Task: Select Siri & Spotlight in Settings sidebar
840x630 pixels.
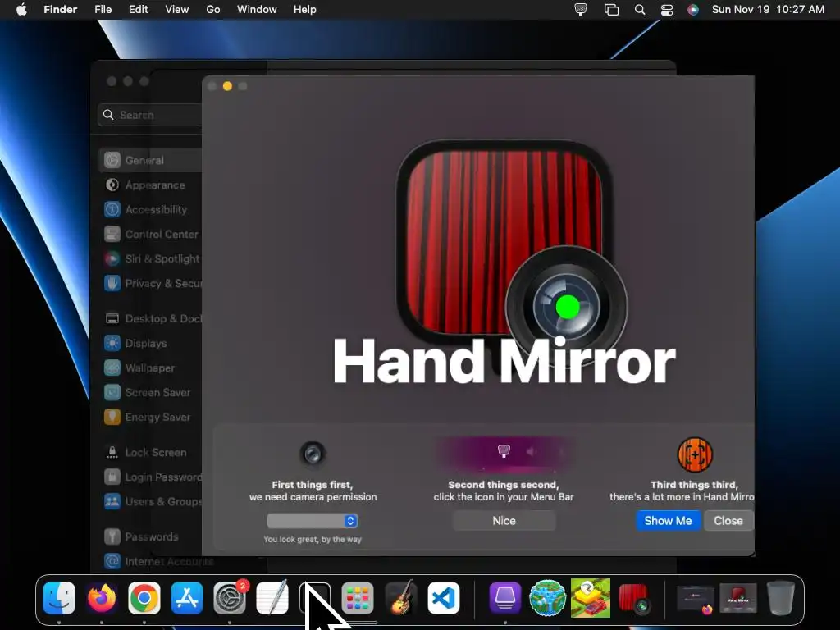Action: point(151,258)
